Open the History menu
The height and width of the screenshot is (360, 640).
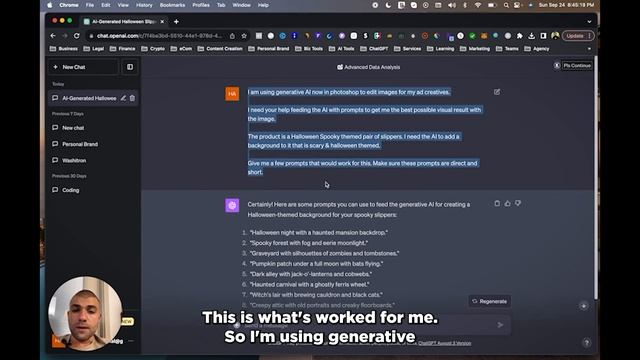coord(144,5)
